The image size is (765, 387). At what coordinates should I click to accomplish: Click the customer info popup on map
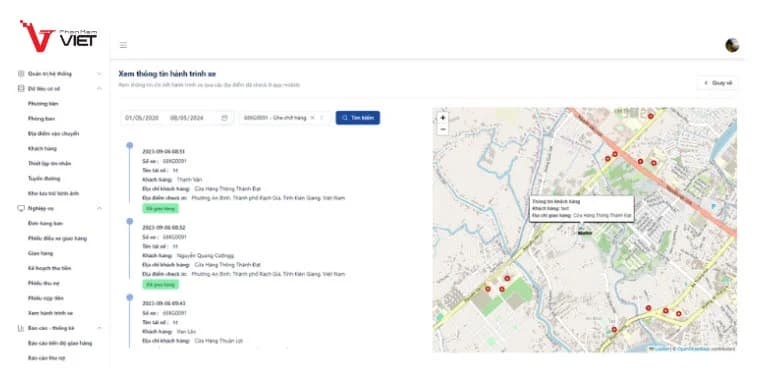tap(582, 208)
